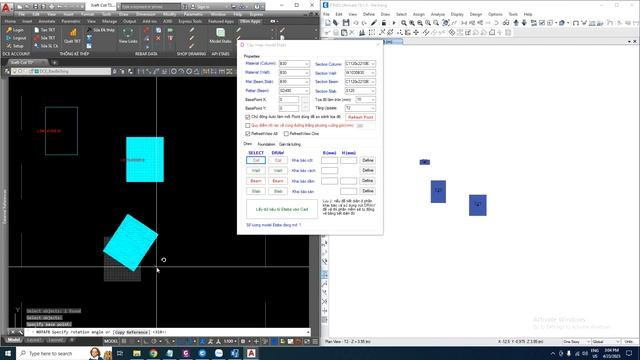Switch to the Gán tải tường tab
Viewport: 640px width, 360px height.
[x=290, y=144]
